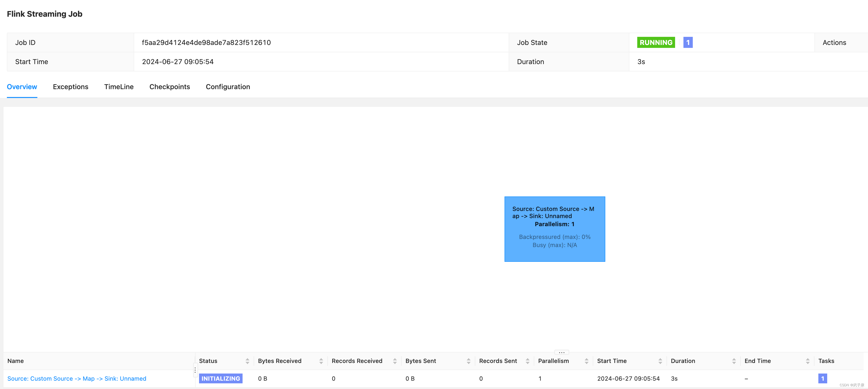Click the green RUNNING job state badge
Image resolution: width=868 pixels, height=389 pixels.
[x=656, y=42]
